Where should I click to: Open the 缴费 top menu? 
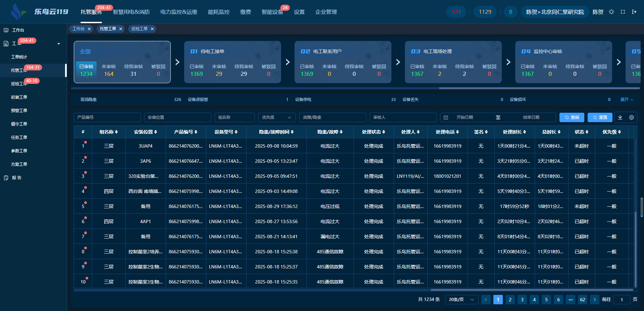[246, 12]
